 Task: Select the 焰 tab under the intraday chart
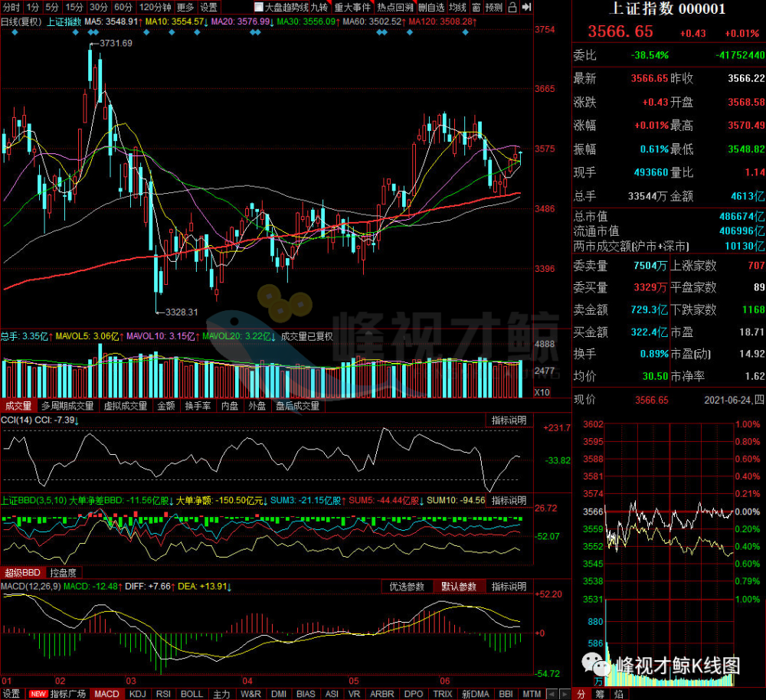(618, 694)
